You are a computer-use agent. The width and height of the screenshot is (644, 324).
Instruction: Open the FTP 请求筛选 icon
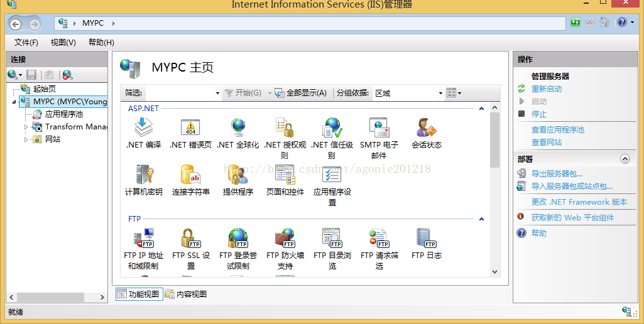pyautogui.click(x=379, y=238)
